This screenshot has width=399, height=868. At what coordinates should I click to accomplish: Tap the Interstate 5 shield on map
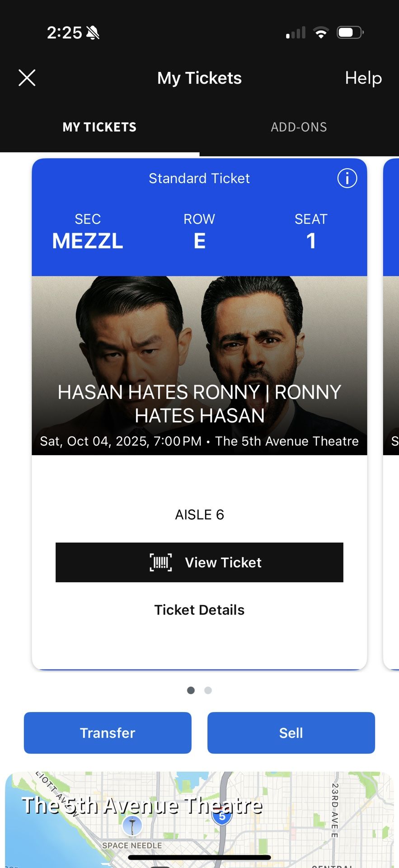point(222,817)
